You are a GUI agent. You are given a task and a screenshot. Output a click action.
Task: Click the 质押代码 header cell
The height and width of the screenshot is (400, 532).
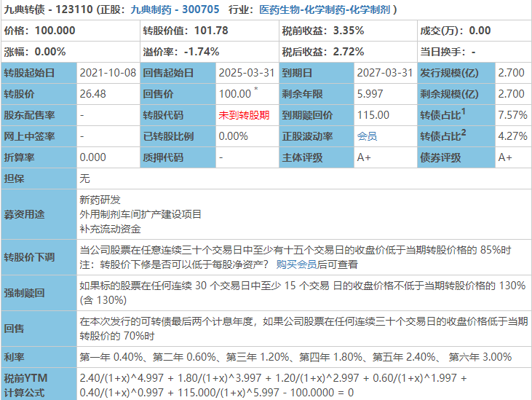[x=178, y=157]
